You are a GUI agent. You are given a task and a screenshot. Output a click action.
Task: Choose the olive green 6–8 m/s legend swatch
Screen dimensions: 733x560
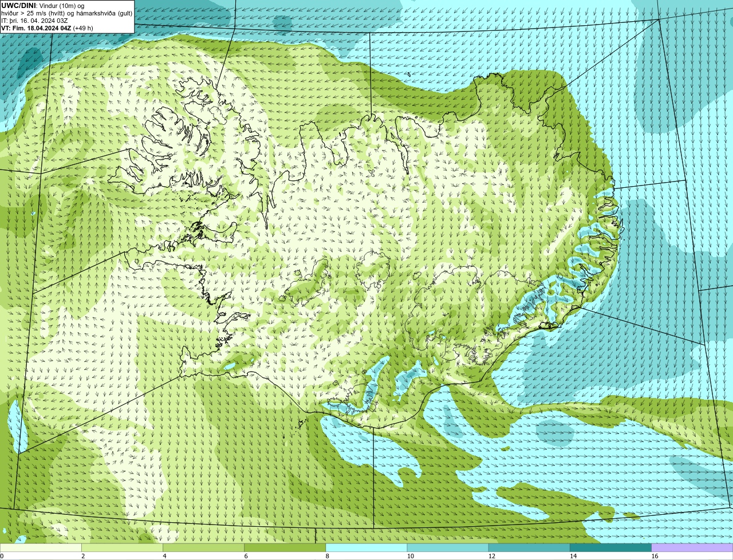(285, 547)
